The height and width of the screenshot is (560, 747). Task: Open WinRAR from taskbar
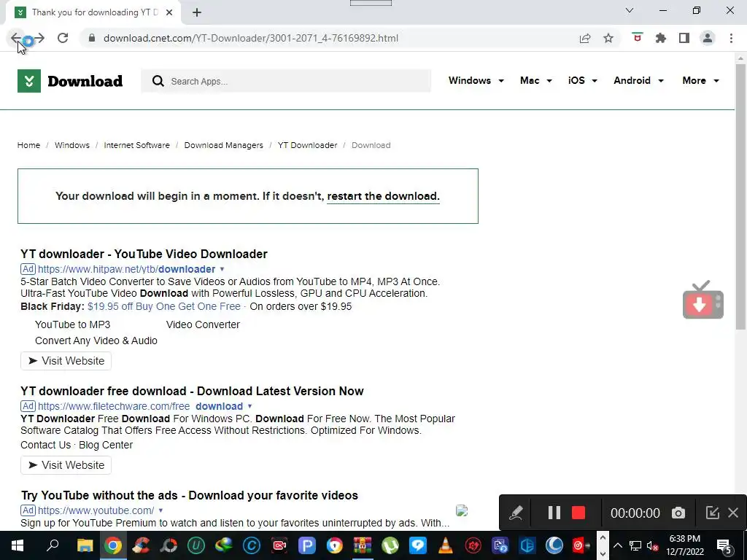click(363, 545)
